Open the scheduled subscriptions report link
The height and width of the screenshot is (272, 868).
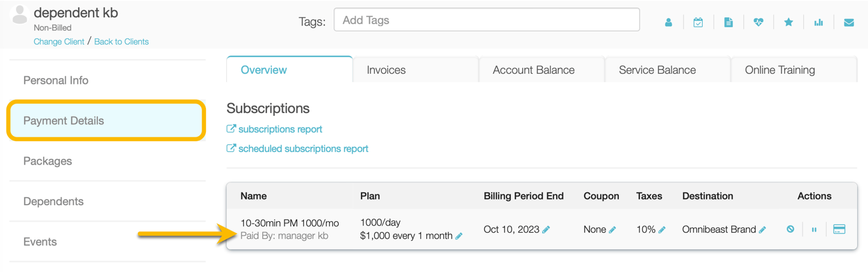tap(297, 149)
